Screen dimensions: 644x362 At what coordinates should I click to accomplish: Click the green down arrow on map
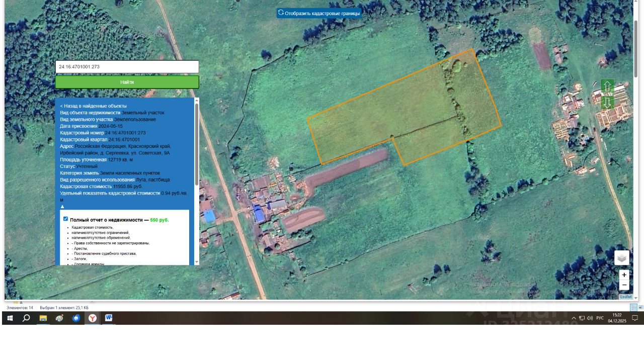(x=607, y=103)
